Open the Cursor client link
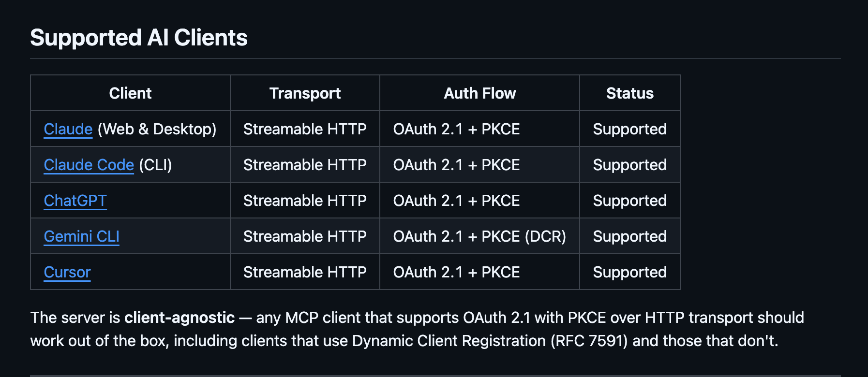Screen dimensions: 868x377 [x=67, y=272]
